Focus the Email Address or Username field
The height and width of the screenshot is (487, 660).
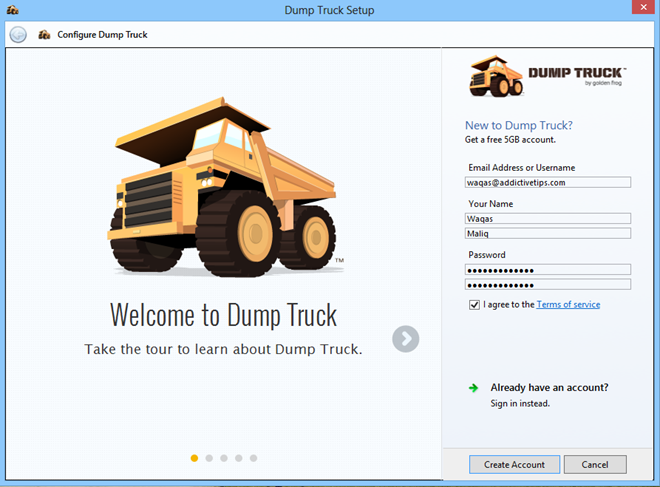point(548,182)
